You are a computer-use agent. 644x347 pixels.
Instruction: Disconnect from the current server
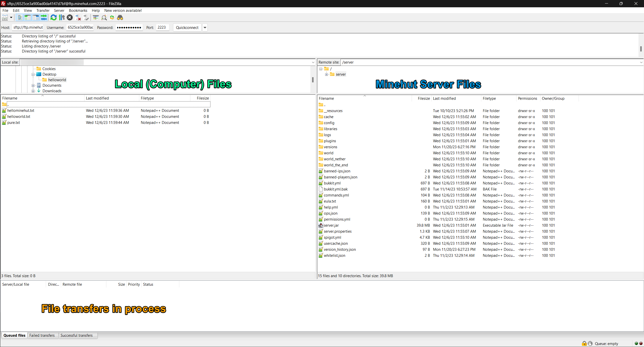(78, 18)
